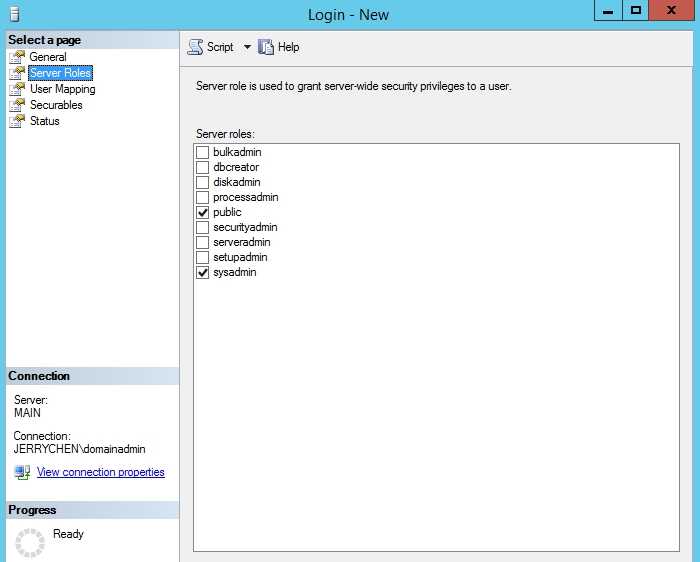Image resolution: width=700 pixels, height=562 pixels.
Task: Minimize the Login - New window
Action: (608, 11)
